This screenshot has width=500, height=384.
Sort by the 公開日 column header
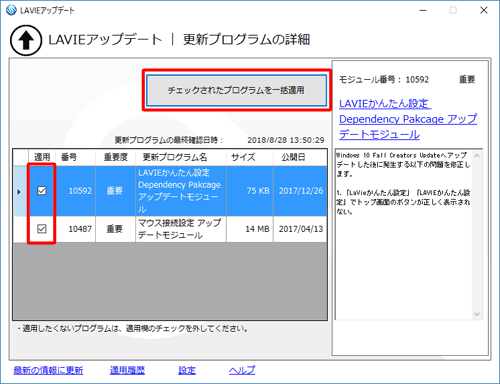click(x=300, y=157)
